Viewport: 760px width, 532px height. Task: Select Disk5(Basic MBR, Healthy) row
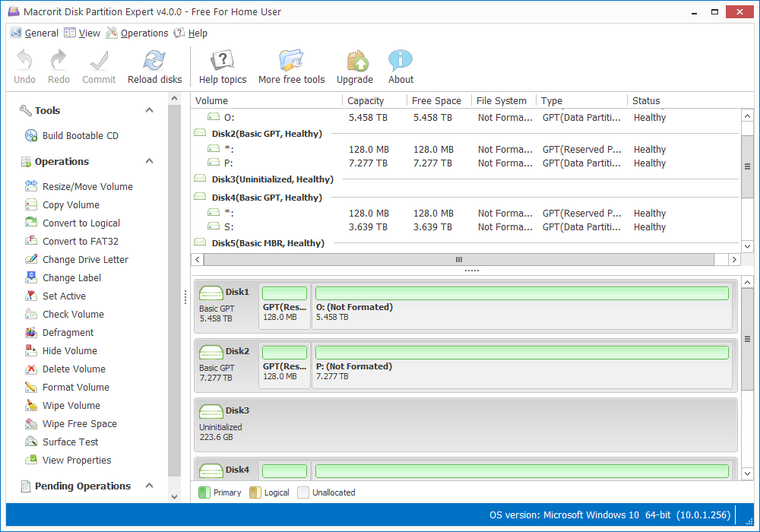click(466, 243)
